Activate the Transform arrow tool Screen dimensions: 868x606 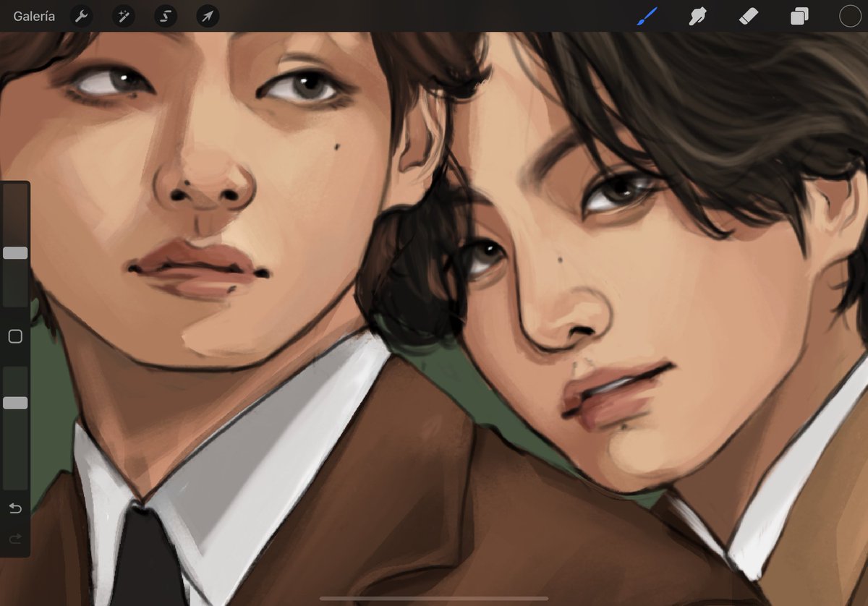coord(208,17)
